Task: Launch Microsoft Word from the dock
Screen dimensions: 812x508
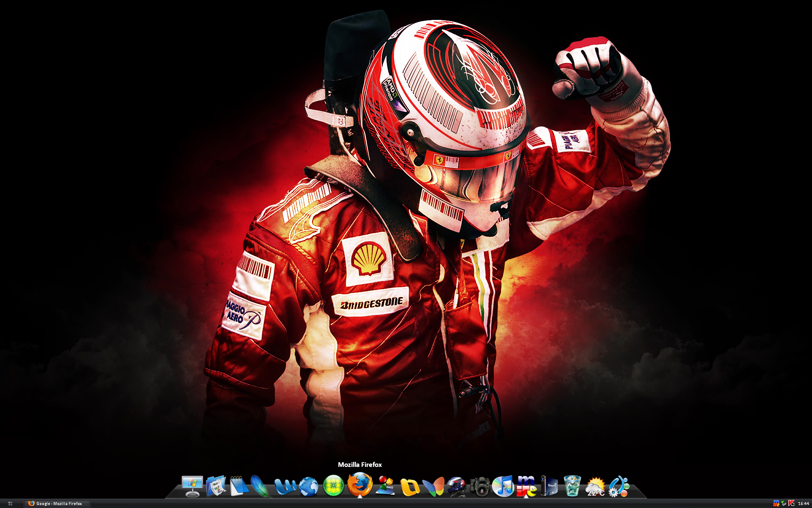Action: click(x=285, y=487)
